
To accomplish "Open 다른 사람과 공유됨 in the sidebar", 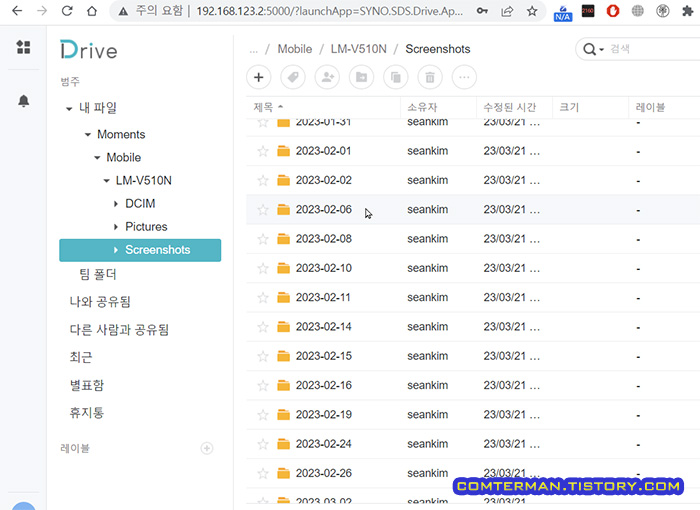I will coord(119,330).
